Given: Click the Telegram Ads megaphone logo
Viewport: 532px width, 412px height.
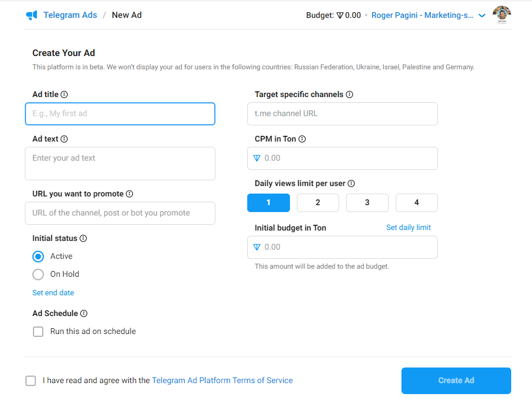Looking at the screenshot, I should coord(32,15).
